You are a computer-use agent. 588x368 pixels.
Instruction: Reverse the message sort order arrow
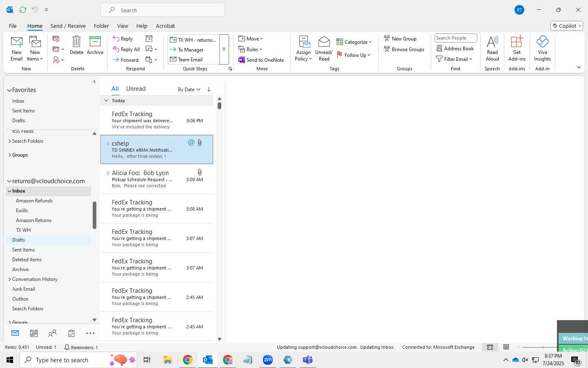click(209, 89)
